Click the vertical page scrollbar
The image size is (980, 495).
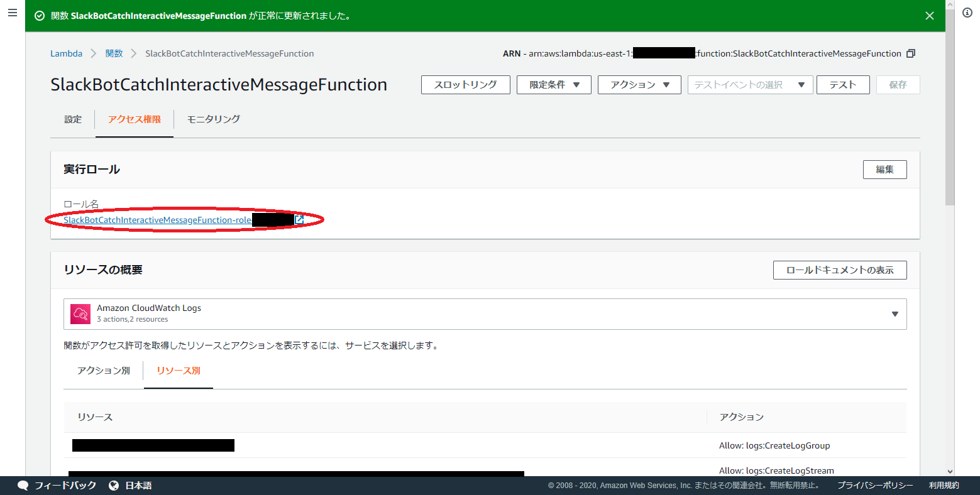(x=950, y=107)
